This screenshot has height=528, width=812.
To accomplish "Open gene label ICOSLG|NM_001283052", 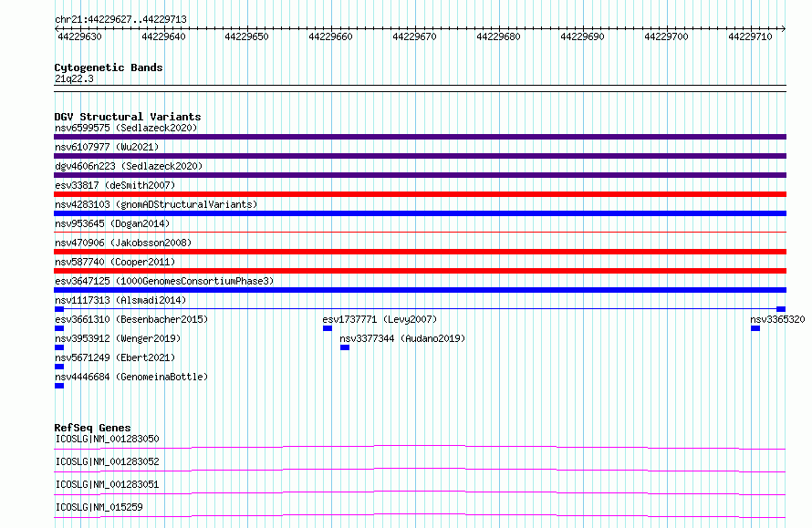I will point(107,461).
